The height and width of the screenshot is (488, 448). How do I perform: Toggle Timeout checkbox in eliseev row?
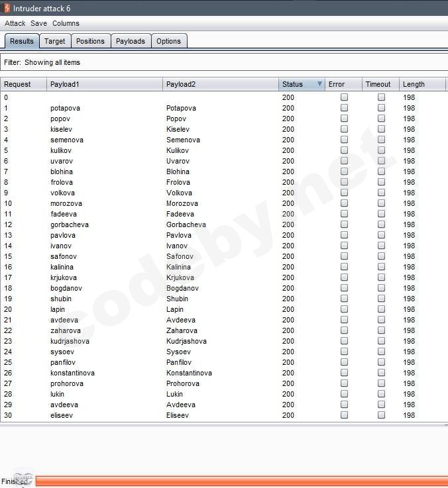pos(381,415)
